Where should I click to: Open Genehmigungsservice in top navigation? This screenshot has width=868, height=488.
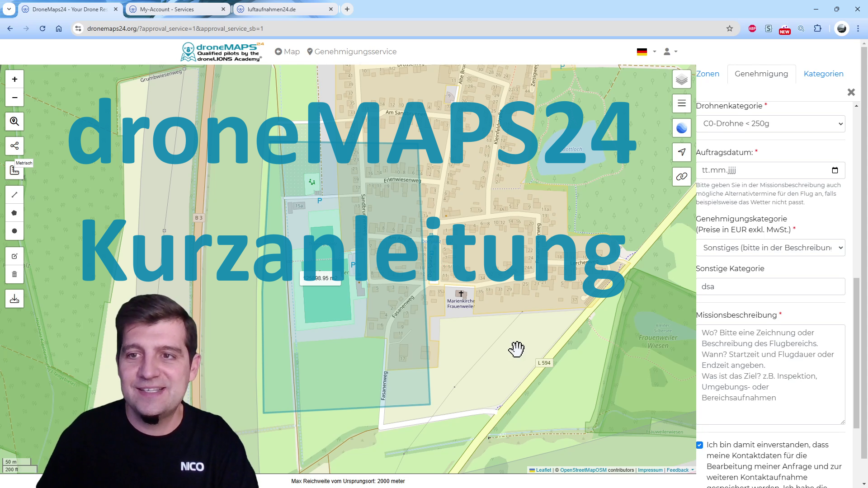pos(352,52)
